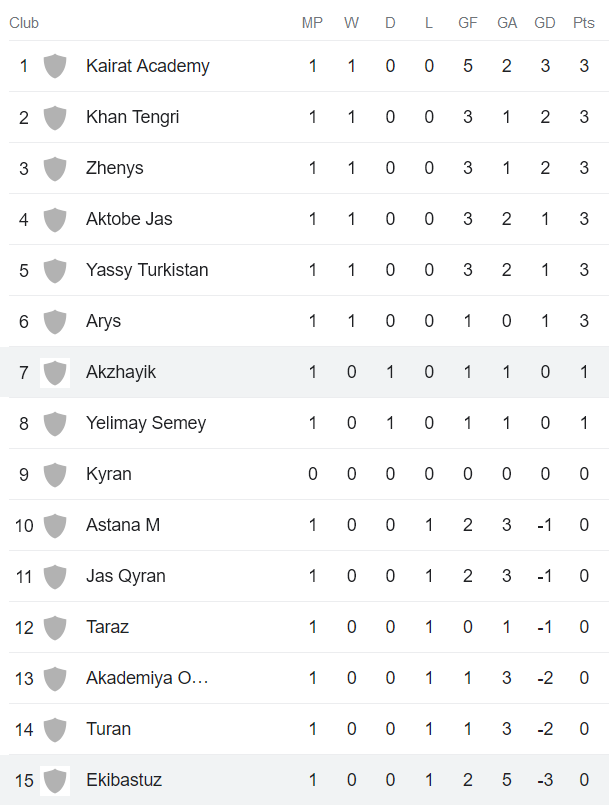Expand the truncated Akademiya O… club name
Viewport: 609px width, 806px height.
point(148,678)
